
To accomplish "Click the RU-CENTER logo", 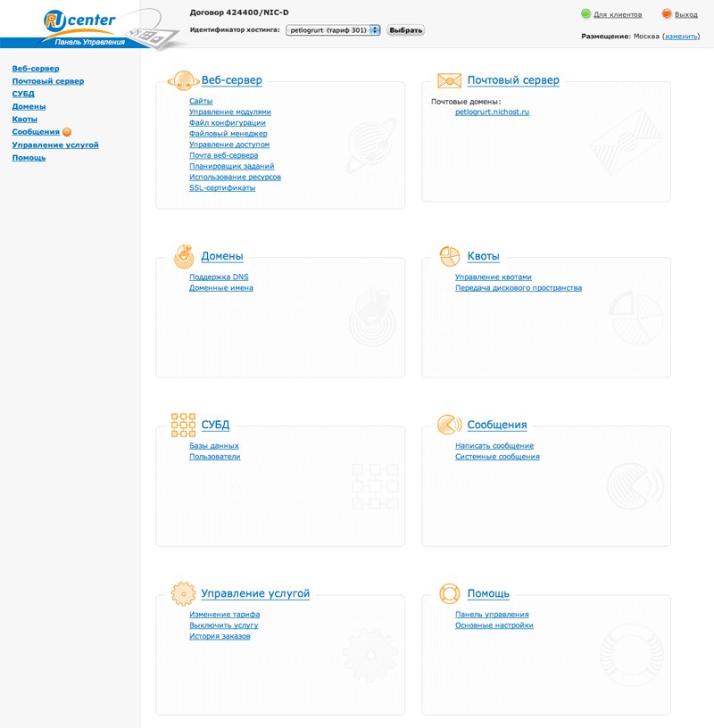I will click(x=79, y=21).
